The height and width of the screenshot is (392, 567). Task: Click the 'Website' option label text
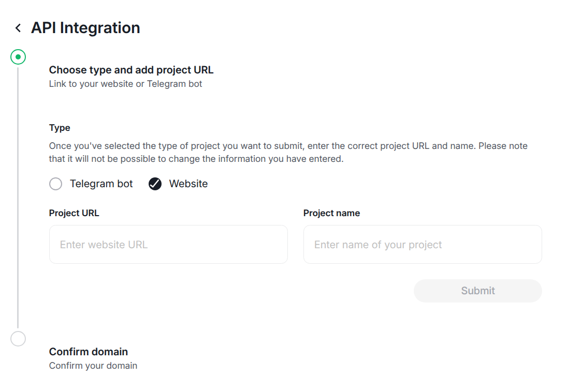pos(188,184)
